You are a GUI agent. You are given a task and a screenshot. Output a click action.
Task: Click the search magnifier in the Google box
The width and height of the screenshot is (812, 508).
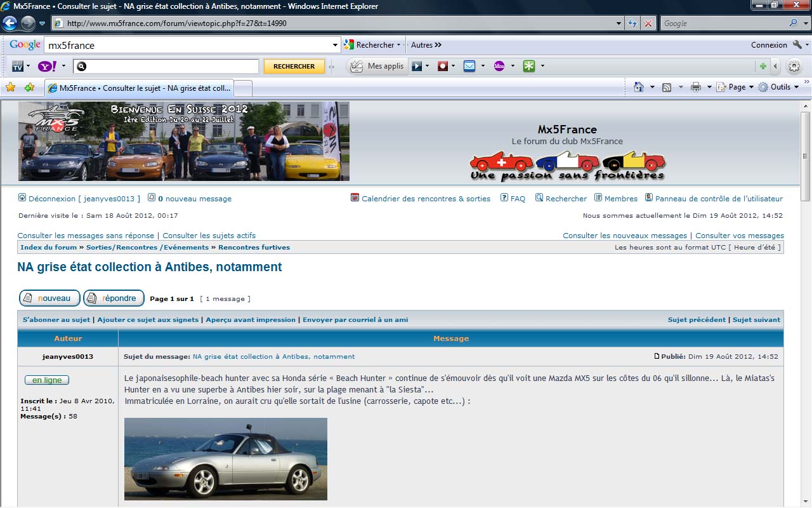coord(794,23)
